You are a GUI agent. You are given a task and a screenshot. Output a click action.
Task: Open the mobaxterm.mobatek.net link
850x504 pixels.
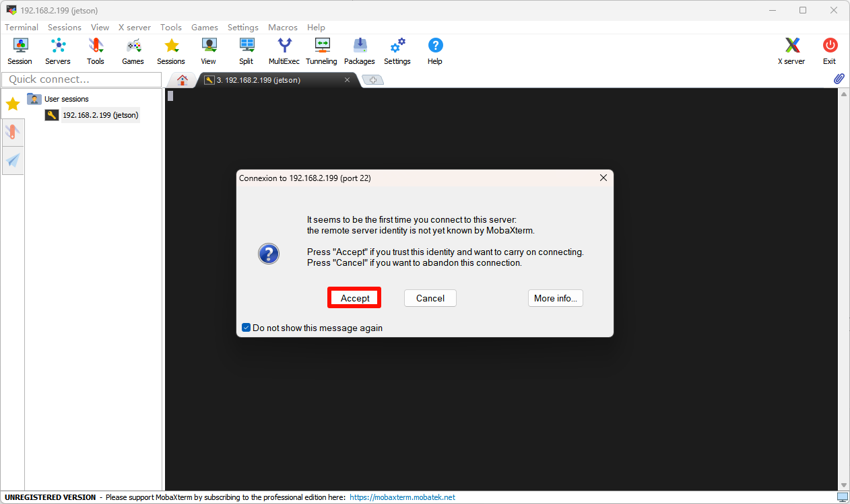pos(402,497)
